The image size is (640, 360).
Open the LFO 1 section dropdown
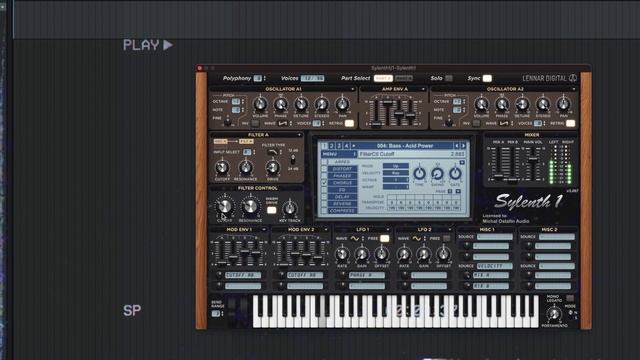pyautogui.click(x=387, y=230)
